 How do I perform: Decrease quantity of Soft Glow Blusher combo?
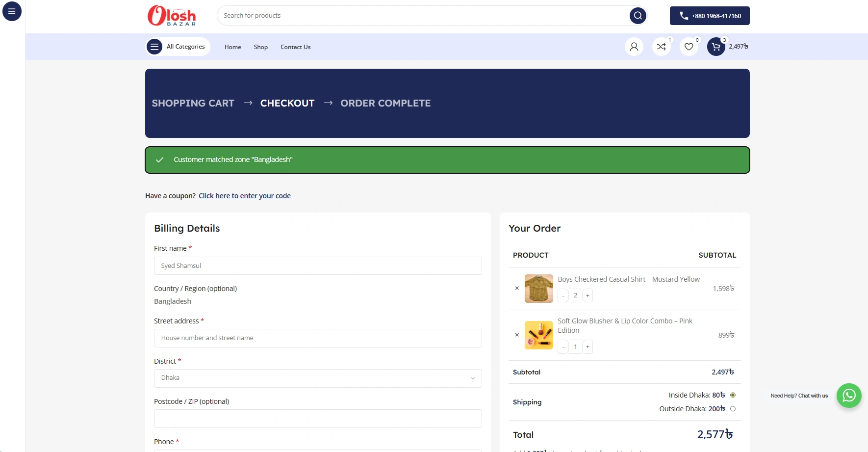click(563, 347)
